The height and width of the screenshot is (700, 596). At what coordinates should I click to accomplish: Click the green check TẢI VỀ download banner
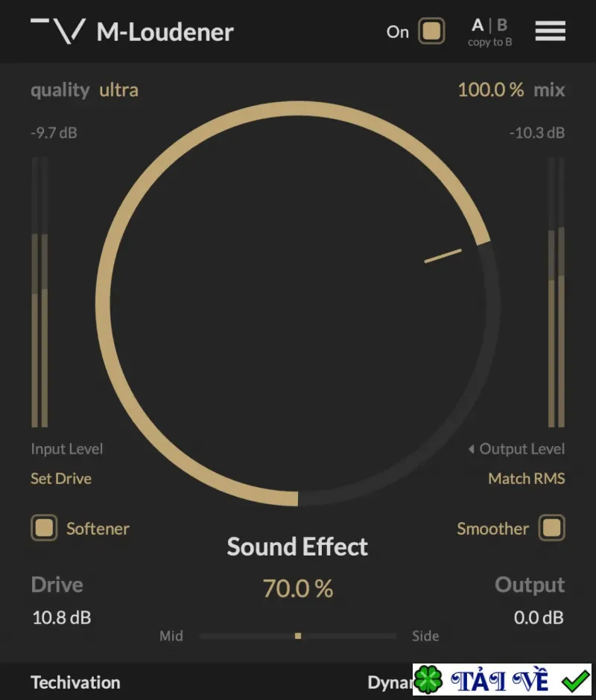pos(501,680)
